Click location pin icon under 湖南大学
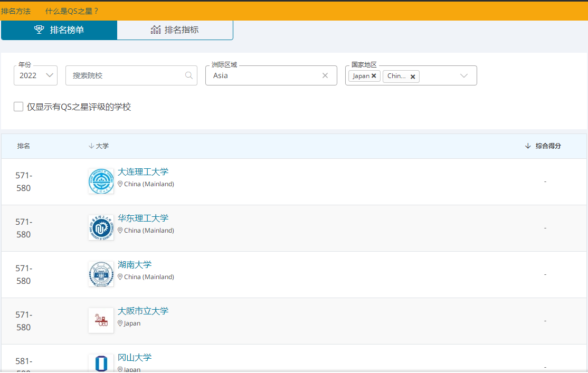This screenshot has width=588, height=373. coord(120,276)
